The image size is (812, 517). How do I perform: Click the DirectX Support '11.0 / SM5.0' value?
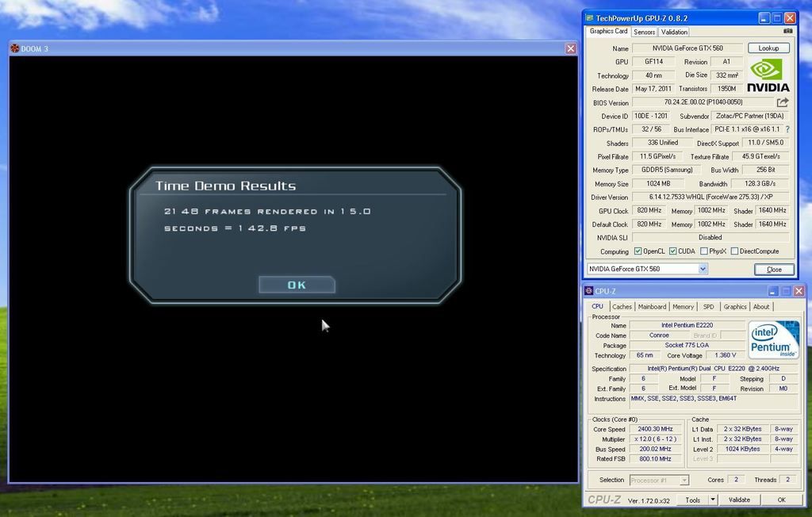[x=766, y=143]
